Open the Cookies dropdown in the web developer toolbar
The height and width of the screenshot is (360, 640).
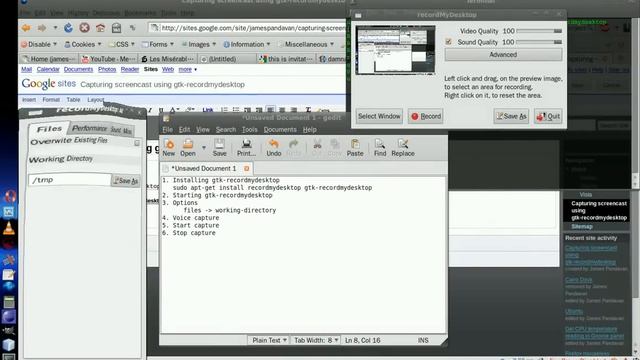pos(83,44)
